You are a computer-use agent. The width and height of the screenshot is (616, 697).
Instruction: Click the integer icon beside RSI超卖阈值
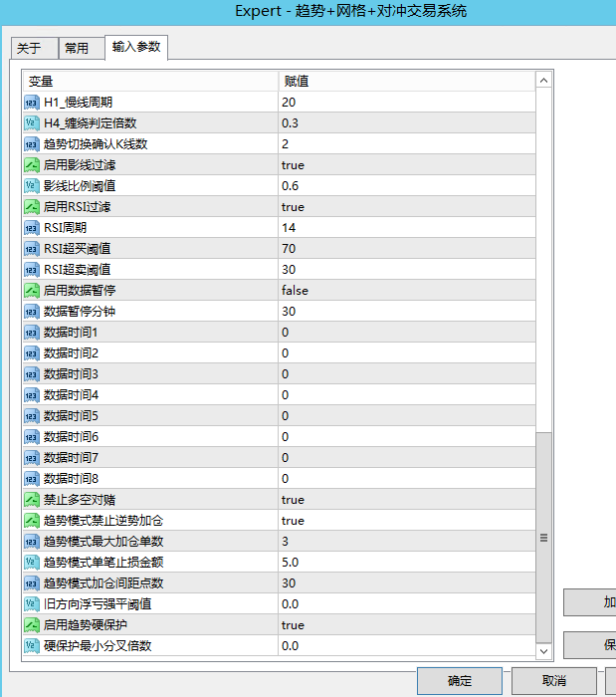[x=32, y=270]
